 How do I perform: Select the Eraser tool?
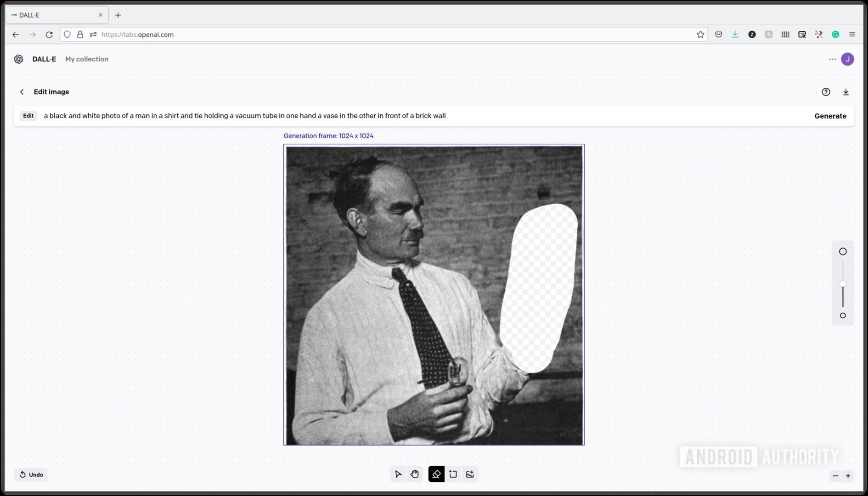click(x=436, y=474)
